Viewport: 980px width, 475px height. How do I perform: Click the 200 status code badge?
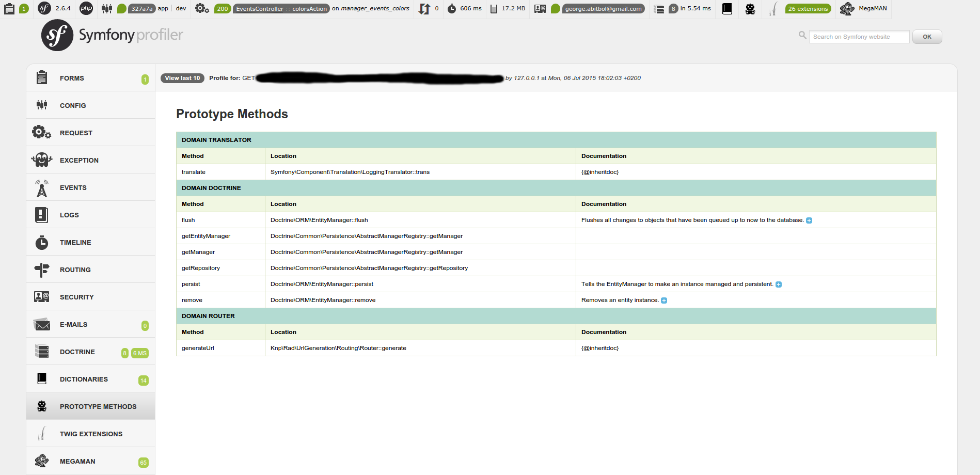(x=223, y=9)
